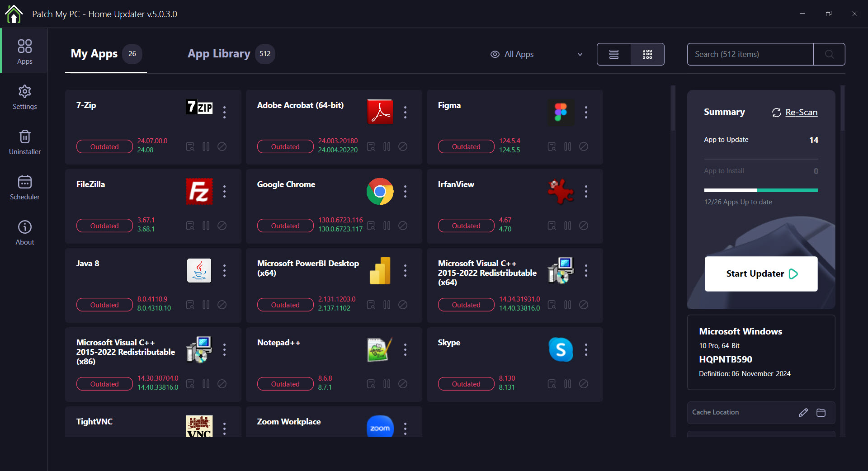
Task: Click the Outdated badge on 7-Zip
Action: [x=104, y=146]
